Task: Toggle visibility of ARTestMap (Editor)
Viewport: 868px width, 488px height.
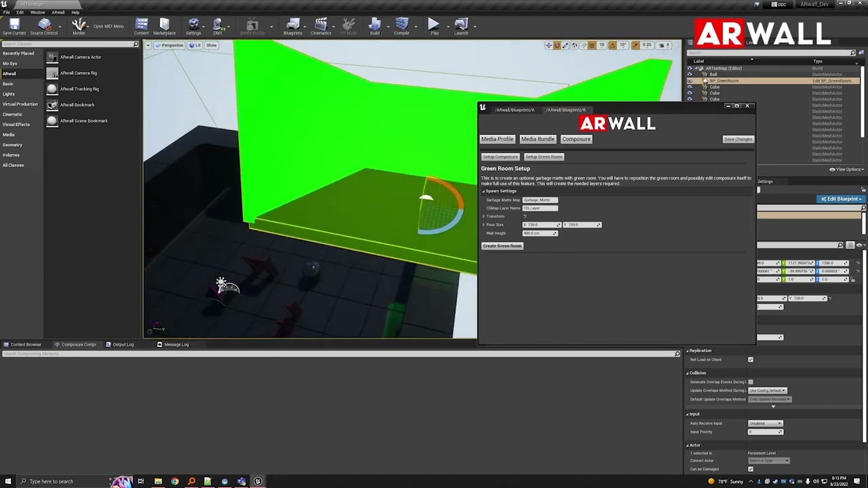Action: [690, 68]
